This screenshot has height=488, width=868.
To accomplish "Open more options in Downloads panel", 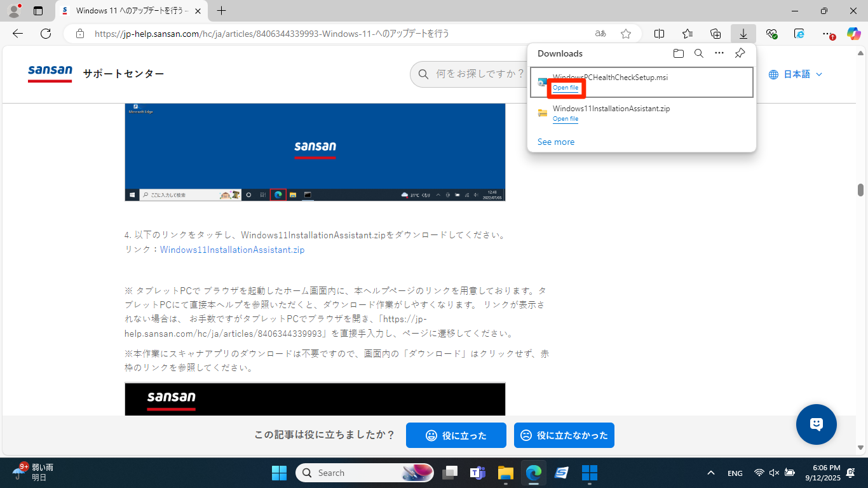I will tap(719, 53).
